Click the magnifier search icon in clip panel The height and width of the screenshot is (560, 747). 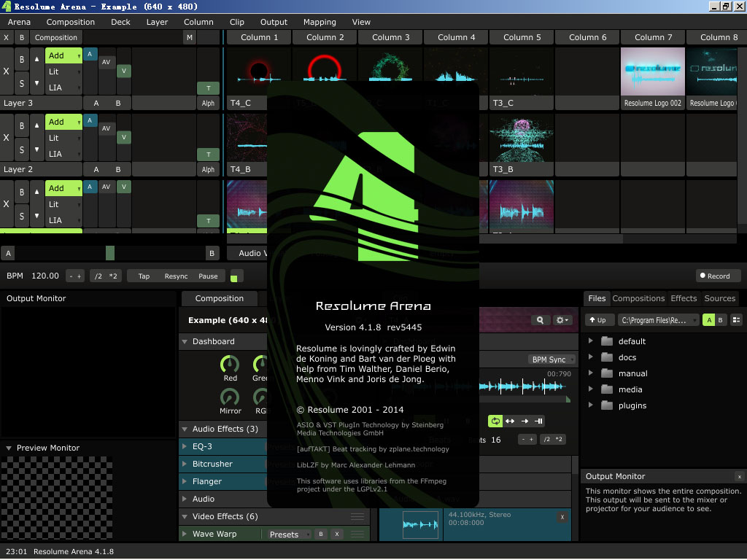(540, 321)
